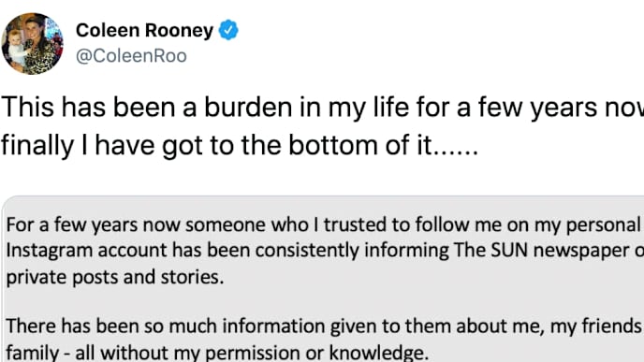Click the line "family - all without my permission"

[x=217, y=352]
